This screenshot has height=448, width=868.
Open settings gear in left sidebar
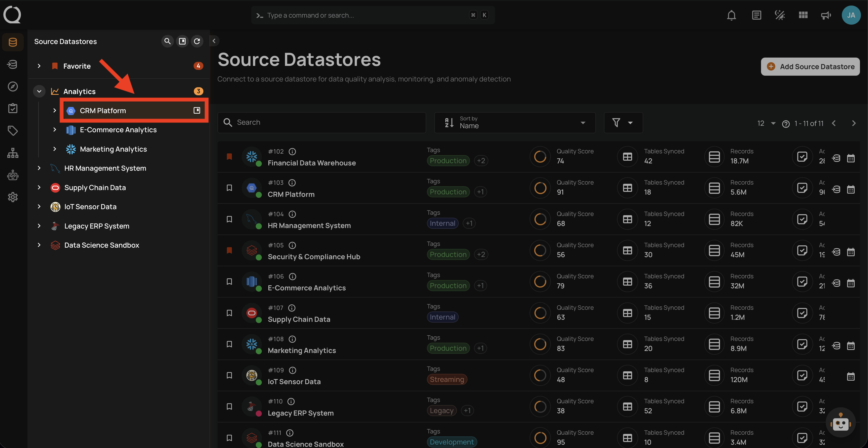coord(13,197)
